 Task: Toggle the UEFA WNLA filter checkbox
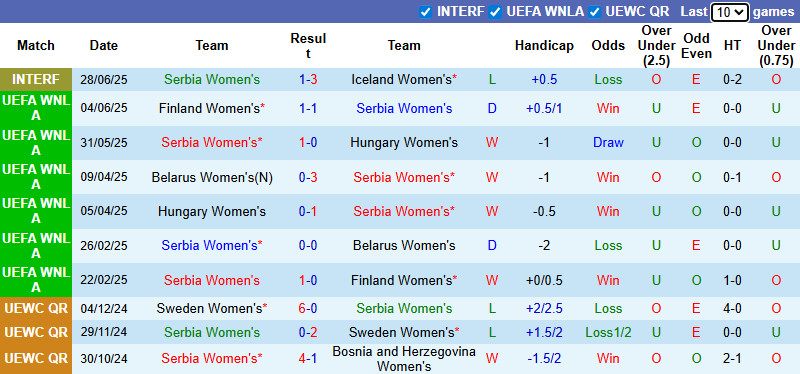click(x=495, y=12)
